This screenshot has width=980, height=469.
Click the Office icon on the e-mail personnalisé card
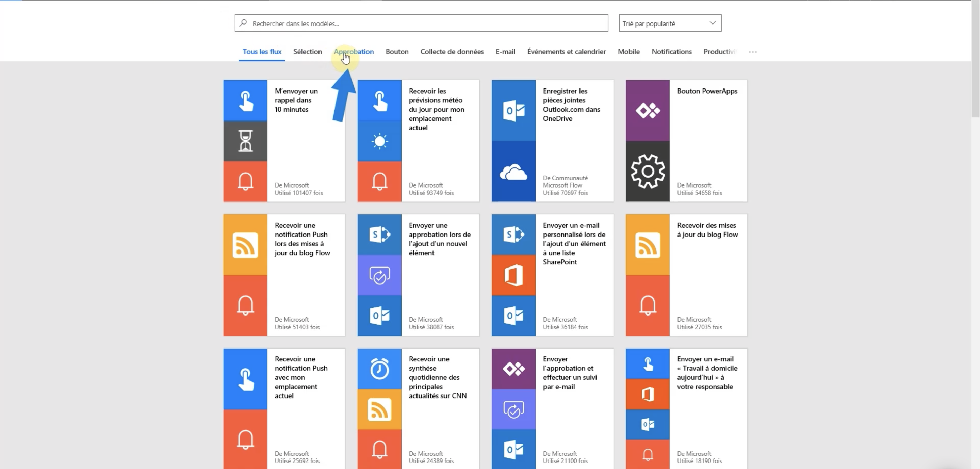[x=513, y=275]
